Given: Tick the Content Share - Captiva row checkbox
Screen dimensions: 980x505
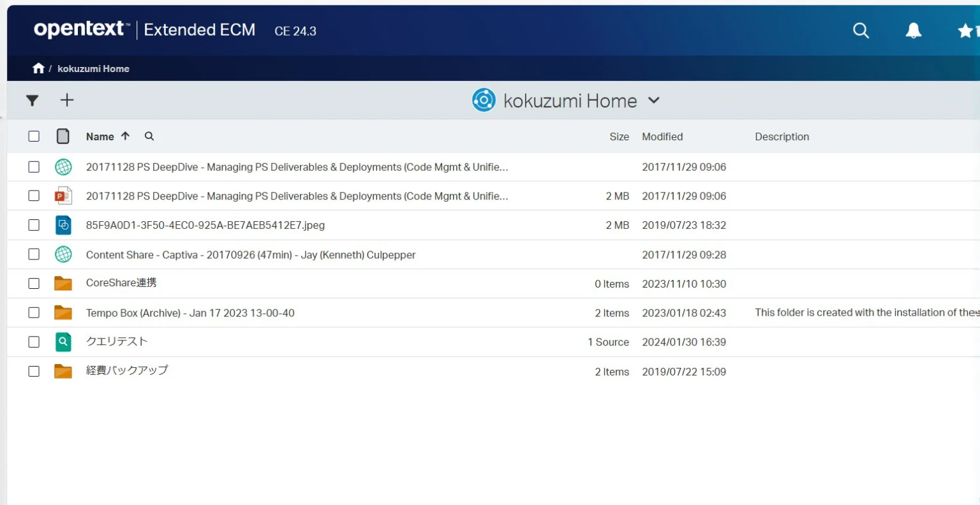Looking at the screenshot, I should 34,254.
